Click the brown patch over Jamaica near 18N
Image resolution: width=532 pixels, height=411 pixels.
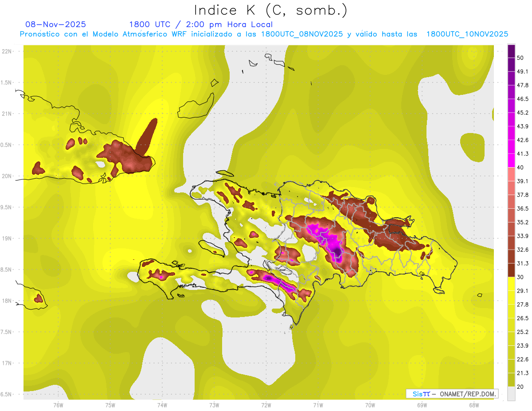[39, 298]
